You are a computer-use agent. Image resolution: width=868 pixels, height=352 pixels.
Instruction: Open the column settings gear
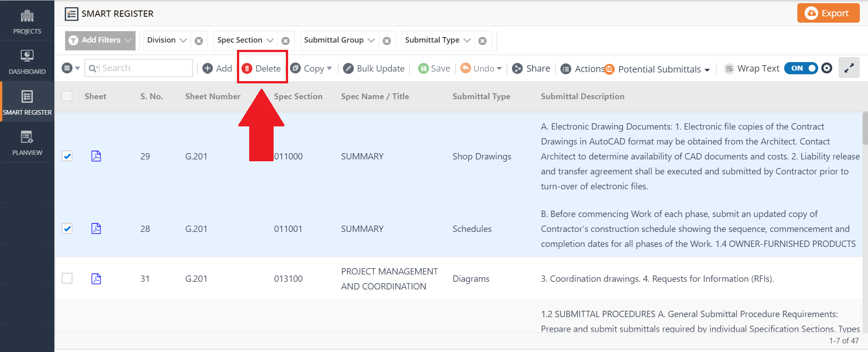click(x=827, y=68)
